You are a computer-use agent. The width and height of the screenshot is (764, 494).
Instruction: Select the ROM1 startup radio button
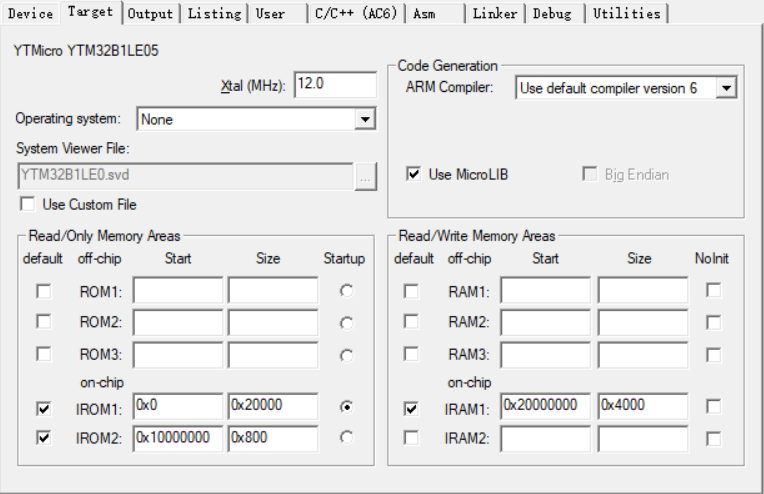click(346, 291)
